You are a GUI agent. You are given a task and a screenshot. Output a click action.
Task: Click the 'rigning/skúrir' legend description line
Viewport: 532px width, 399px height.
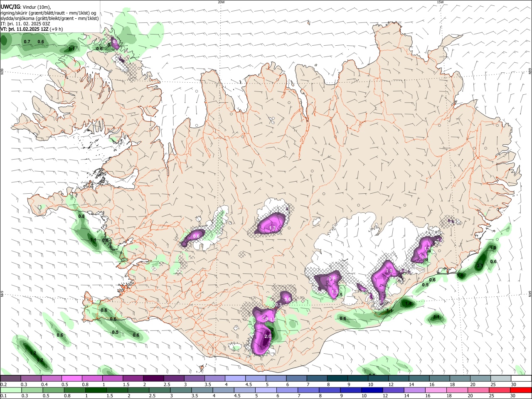coord(48,12)
